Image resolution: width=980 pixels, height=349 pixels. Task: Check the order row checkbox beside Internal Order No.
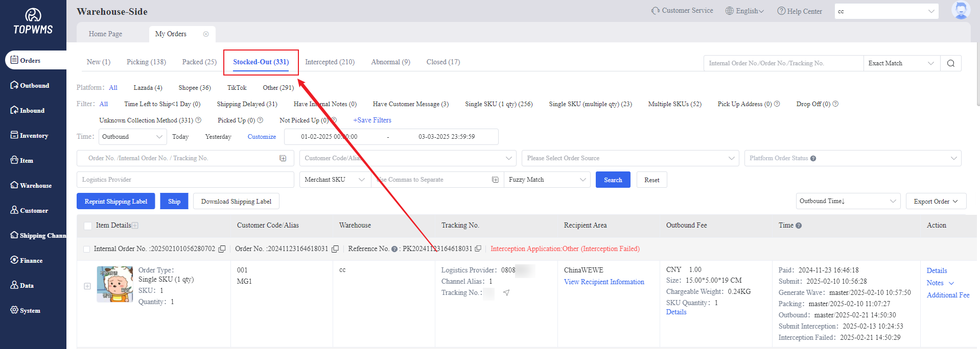click(86, 249)
